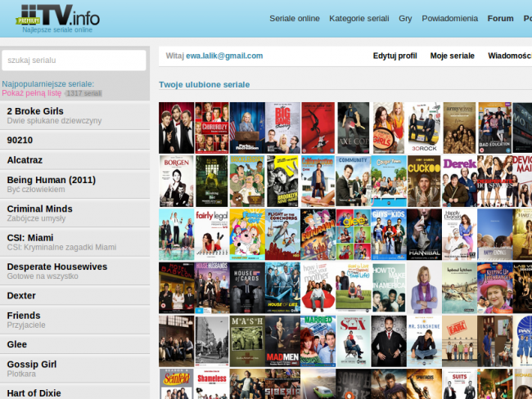Open the Futurama poster
The image size is (532, 399).
tap(318, 235)
